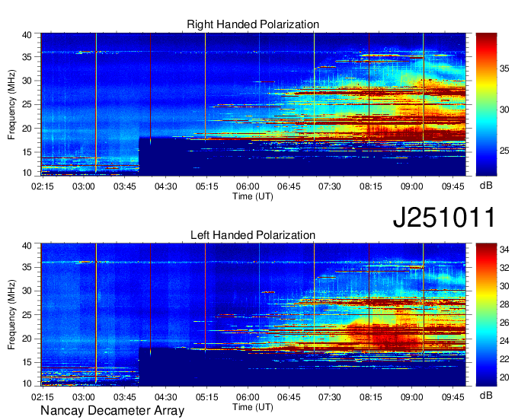Viewport: 518px width, 420px height.
Task: Click the Time (UT) label of upper plot
Action: click(x=253, y=196)
